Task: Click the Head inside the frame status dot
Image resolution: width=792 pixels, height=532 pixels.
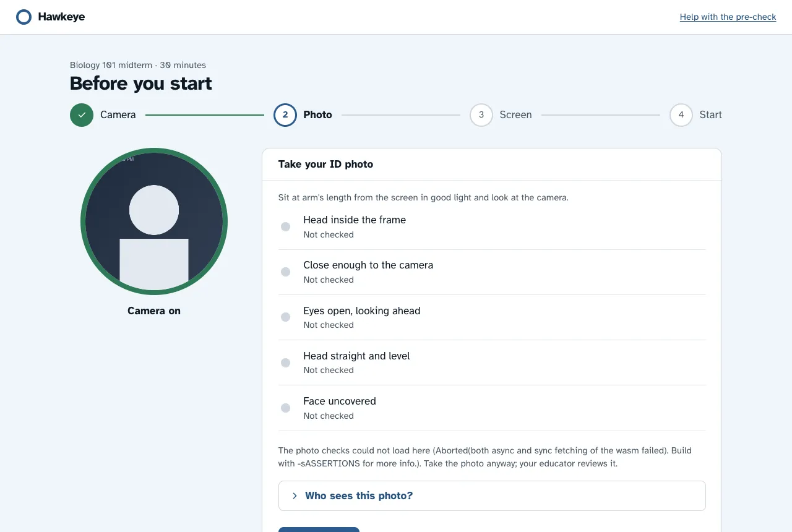Action: [285, 227]
